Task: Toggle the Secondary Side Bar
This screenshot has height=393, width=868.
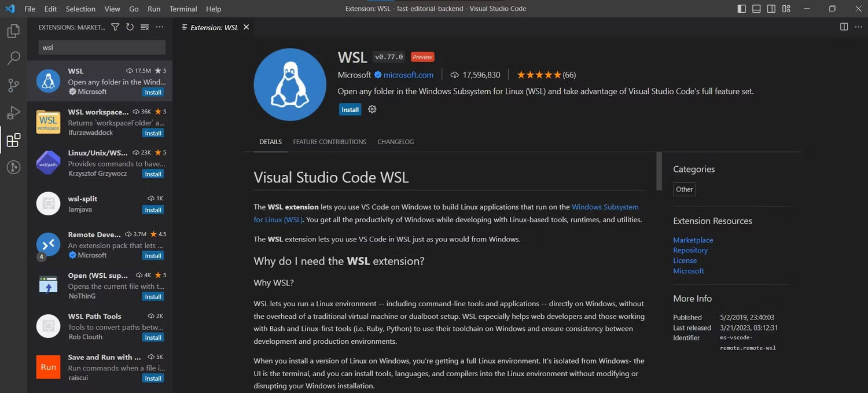Action: pyautogui.click(x=771, y=9)
